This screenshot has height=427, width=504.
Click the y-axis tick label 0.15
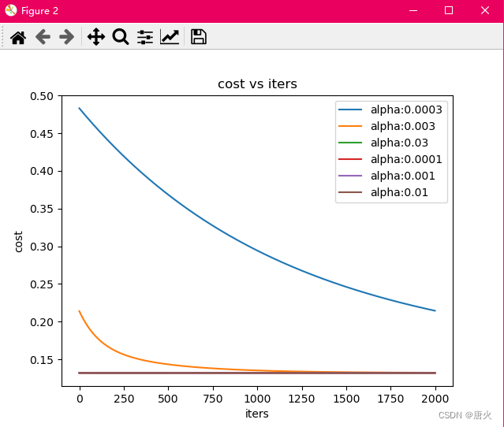(42, 360)
